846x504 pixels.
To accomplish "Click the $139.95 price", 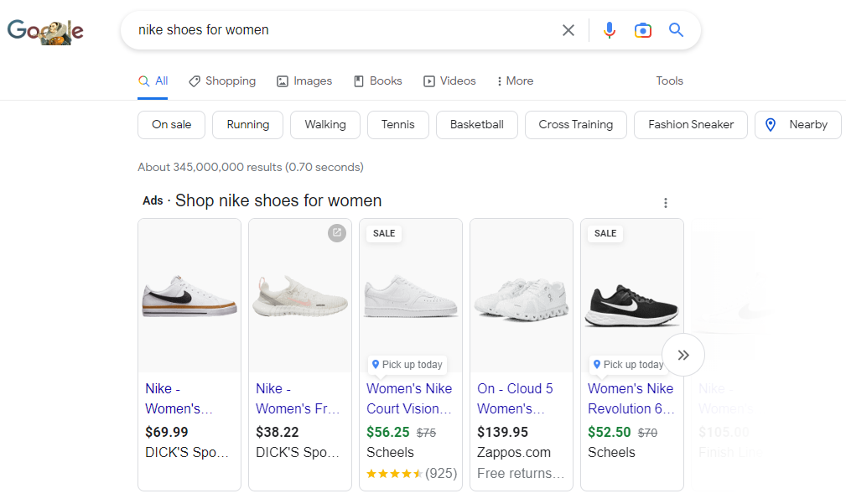I will point(502,432).
